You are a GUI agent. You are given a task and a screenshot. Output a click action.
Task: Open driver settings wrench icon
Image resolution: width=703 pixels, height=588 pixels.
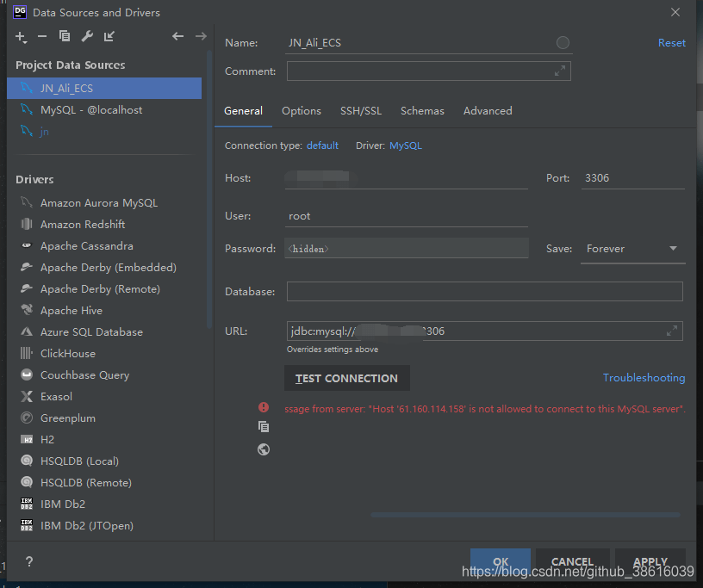pos(87,36)
